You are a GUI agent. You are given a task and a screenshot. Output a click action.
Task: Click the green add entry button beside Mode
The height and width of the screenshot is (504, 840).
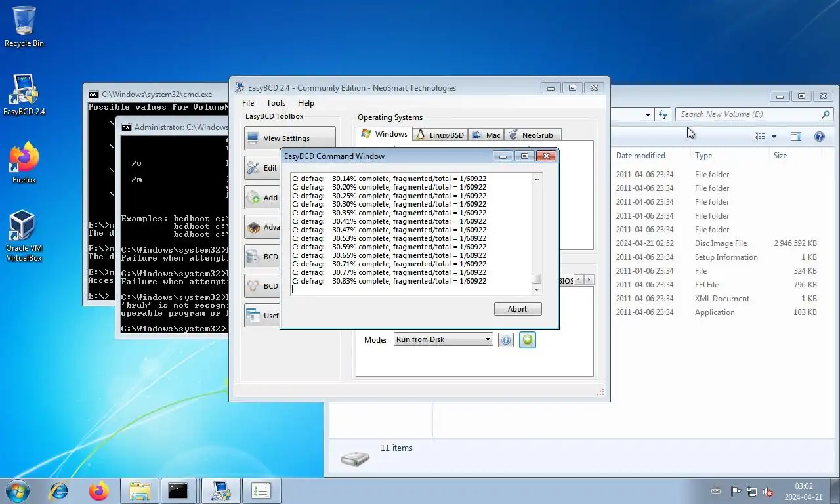coord(528,340)
